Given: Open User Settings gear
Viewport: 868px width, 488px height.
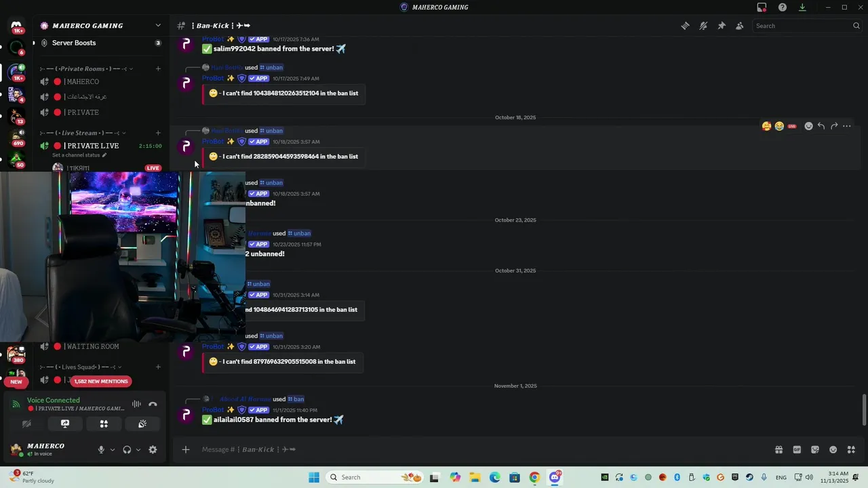Looking at the screenshot, I should [x=153, y=449].
